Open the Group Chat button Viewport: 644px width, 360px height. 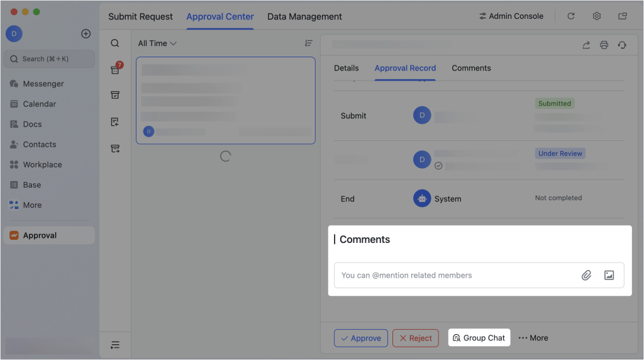pos(479,338)
